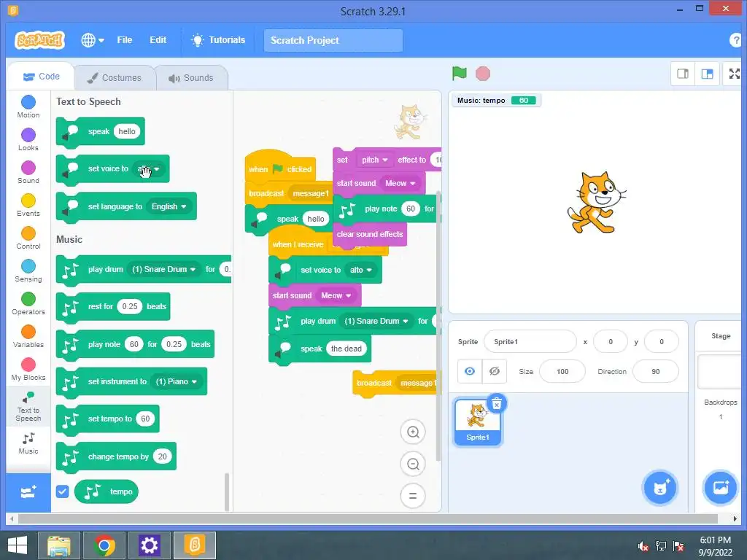Choose a new sprite

(x=659, y=488)
